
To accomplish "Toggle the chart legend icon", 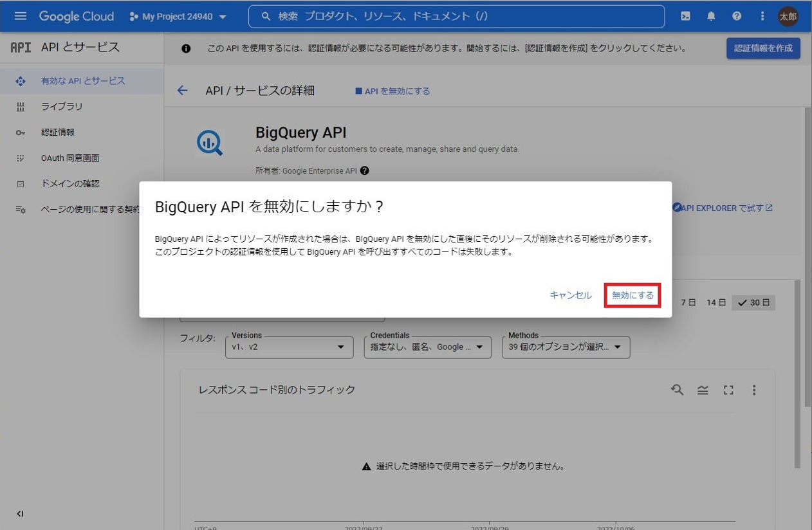I will [x=703, y=390].
